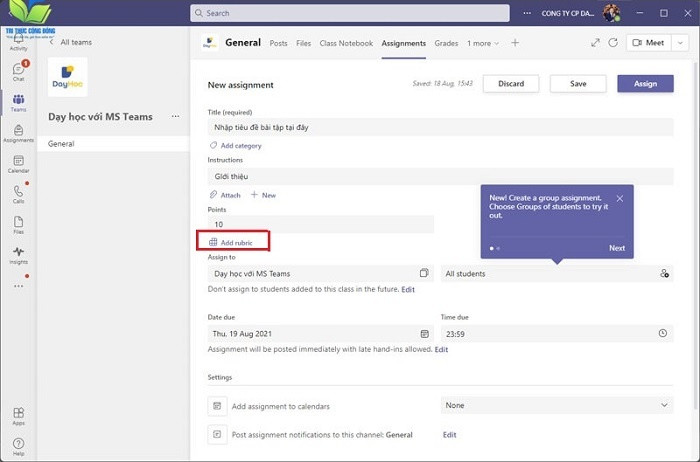This screenshot has height=462, width=700.
Task: Click Add rubric
Action: point(231,242)
